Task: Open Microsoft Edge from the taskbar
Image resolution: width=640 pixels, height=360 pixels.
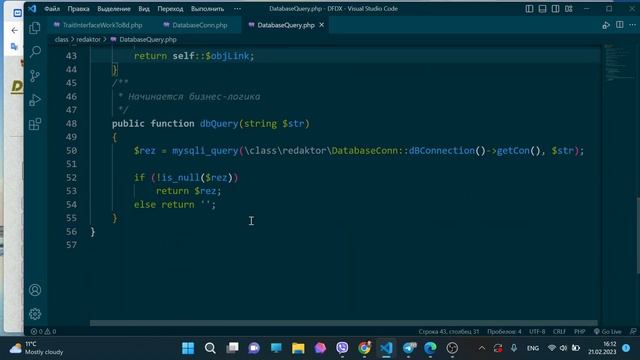Action: 430,348
